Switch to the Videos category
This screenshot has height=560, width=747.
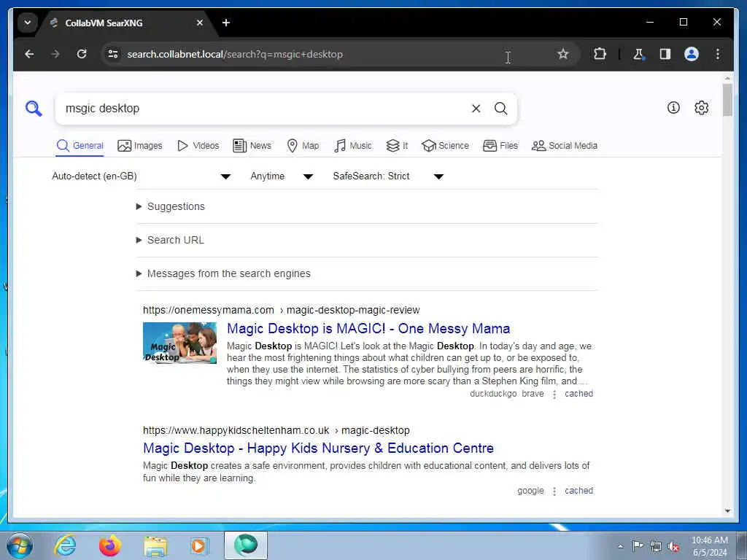click(198, 146)
